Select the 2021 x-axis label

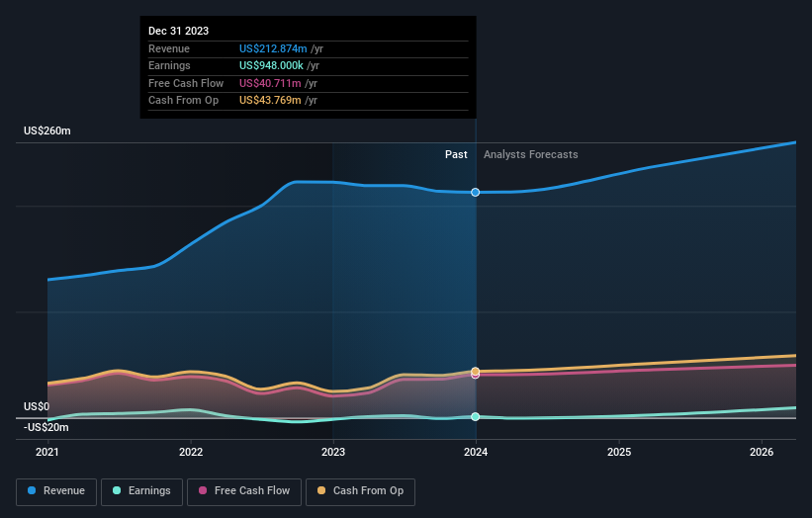[47, 452]
